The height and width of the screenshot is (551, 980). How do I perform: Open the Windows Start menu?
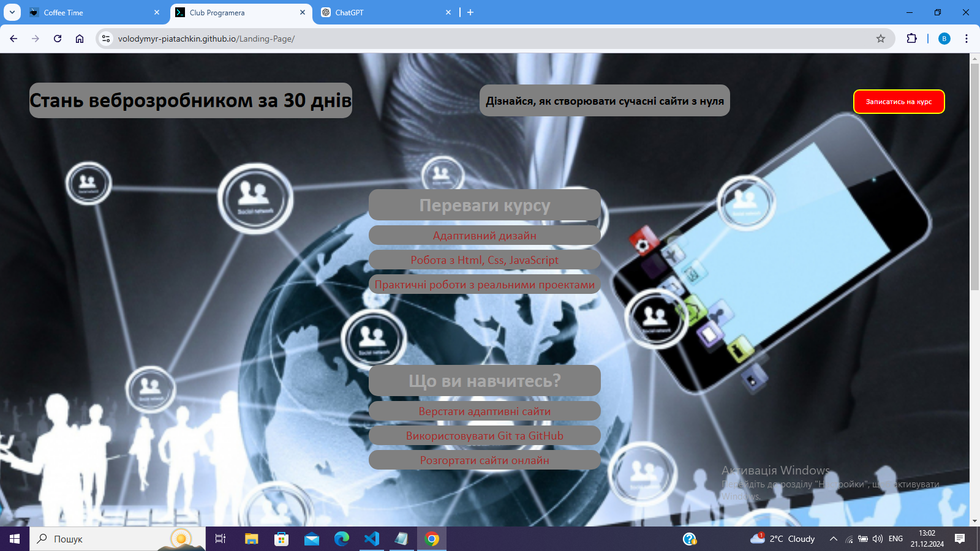pyautogui.click(x=15, y=539)
